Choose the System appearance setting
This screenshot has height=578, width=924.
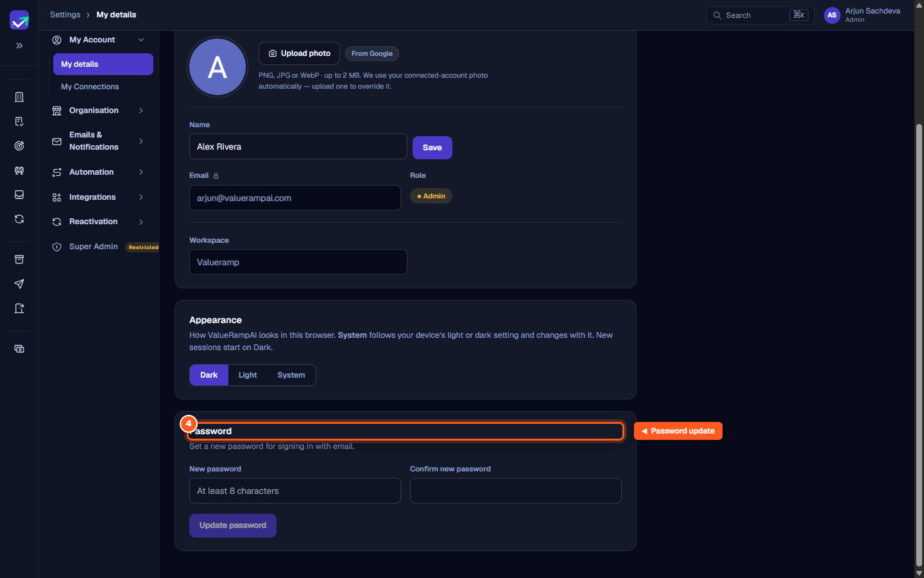click(291, 375)
